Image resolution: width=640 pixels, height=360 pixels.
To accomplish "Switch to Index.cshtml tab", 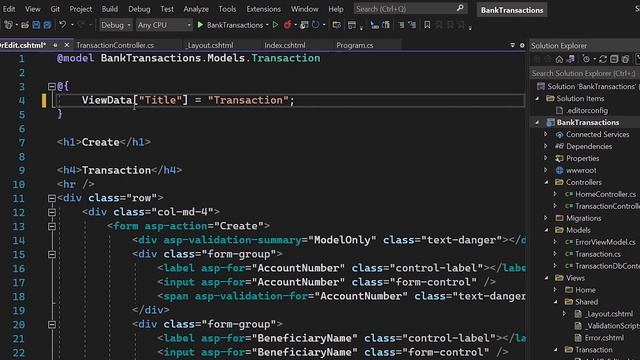I will [284, 45].
